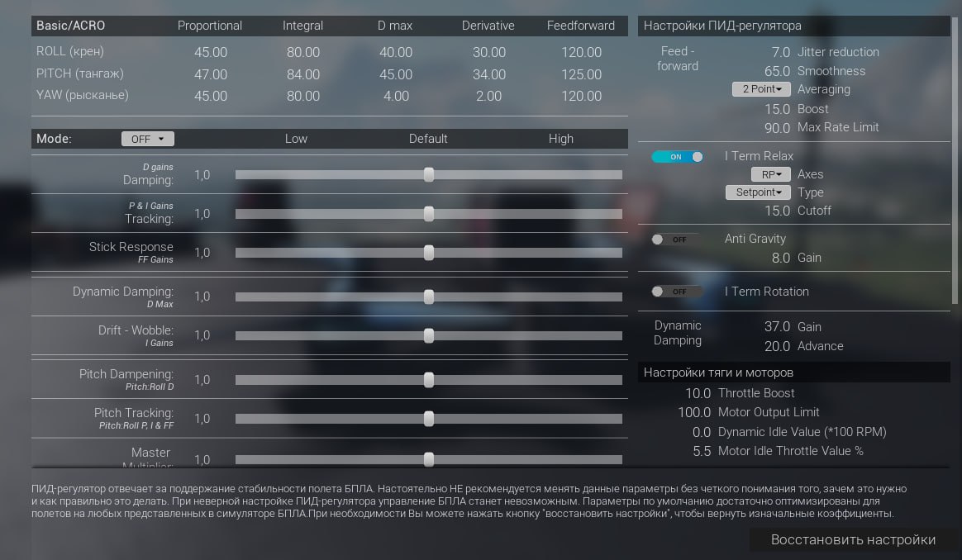Select PITCH D max value 45.00
The width and height of the screenshot is (962, 560).
tap(396, 74)
